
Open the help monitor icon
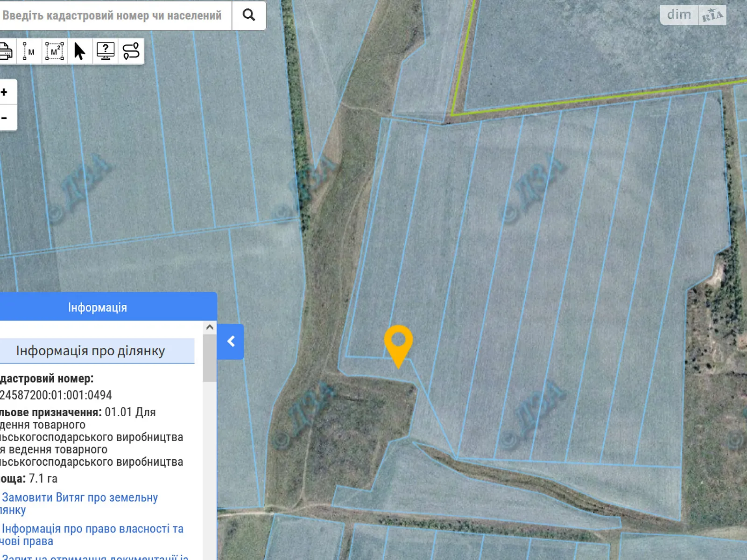coord(106,51)
